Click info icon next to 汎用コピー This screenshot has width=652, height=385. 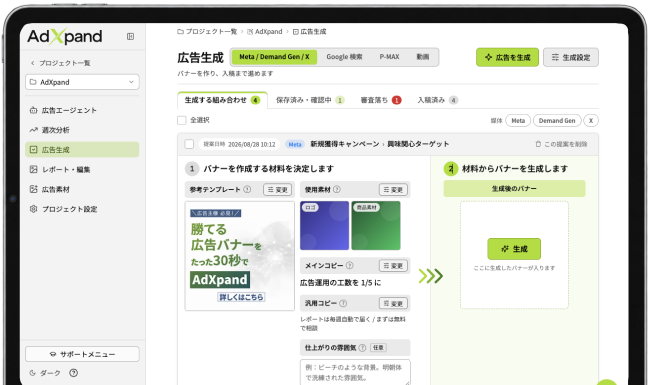[x=343, y=303]
